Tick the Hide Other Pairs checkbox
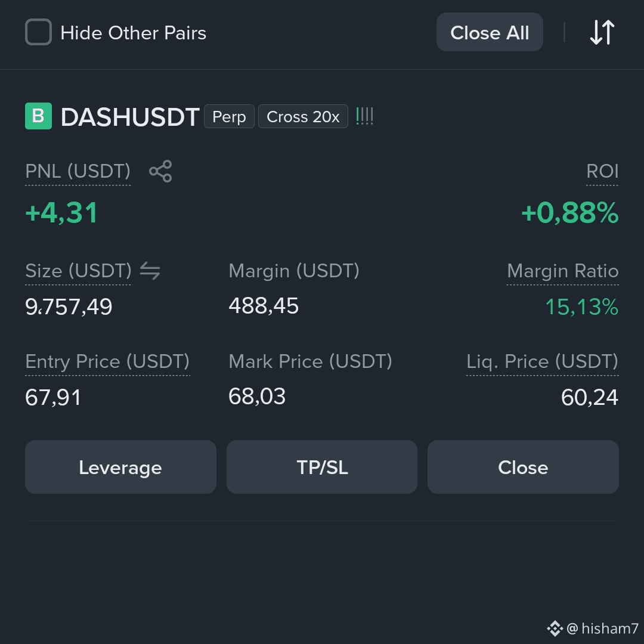Screen dimensions: 644x644 click(x=38, y=32)
